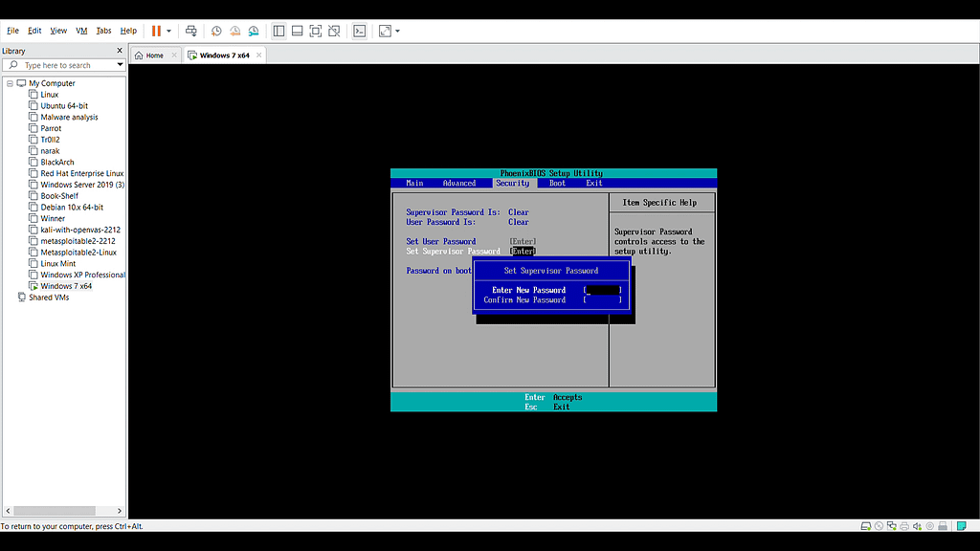Click the Security tab in BIOS
Viewport: 980px width, 551px height.
513,183
